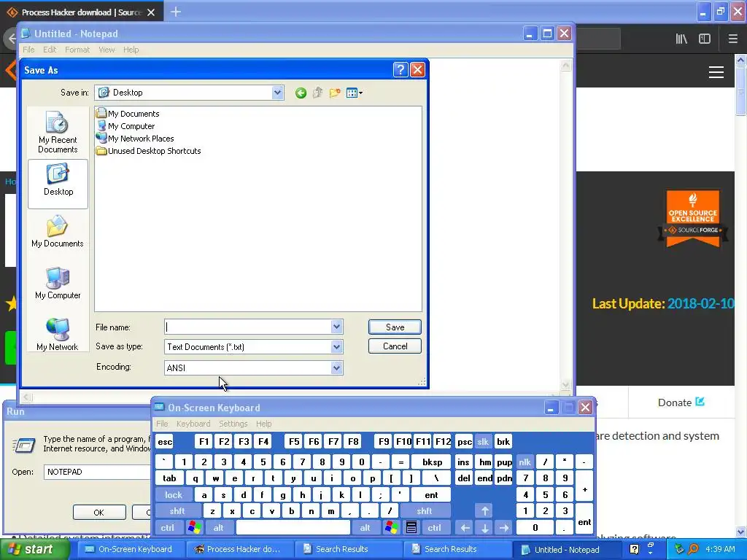Viewport: 747px width, 560px height.
Task: Click the Start button
Action: (x=34, y=549)
